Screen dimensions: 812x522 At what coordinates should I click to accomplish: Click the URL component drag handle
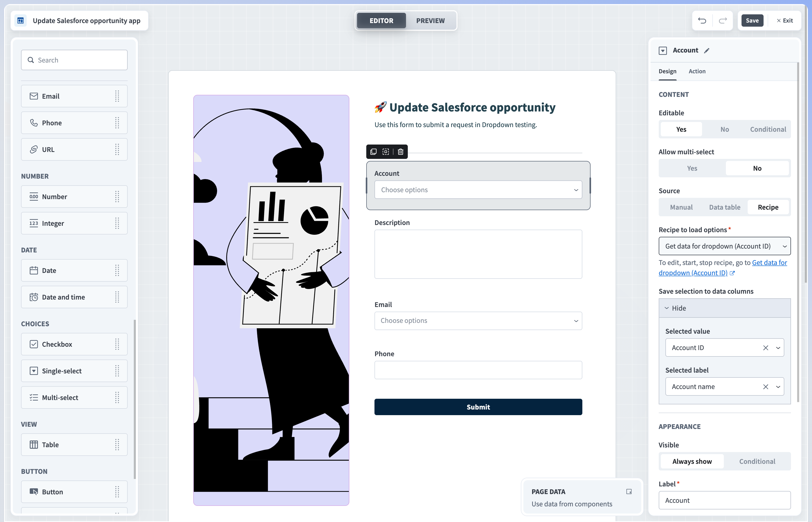click(x=117, y=149)
